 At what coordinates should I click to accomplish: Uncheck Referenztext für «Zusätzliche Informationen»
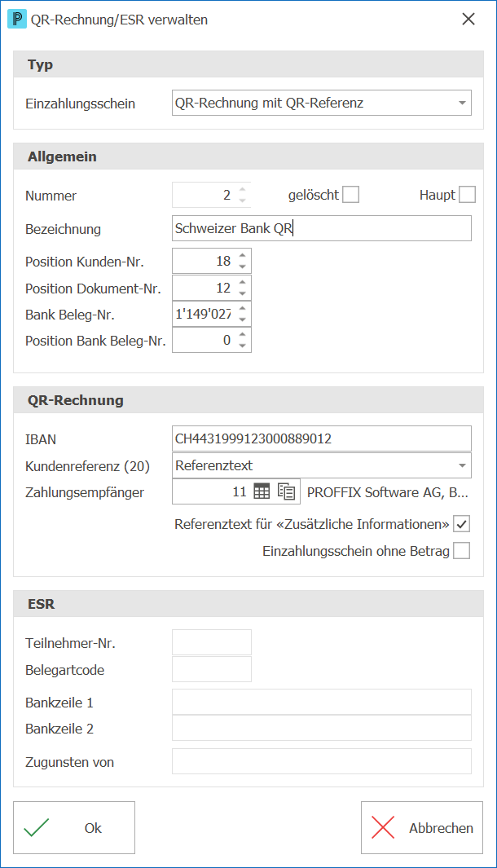click(x=462, y=524)
